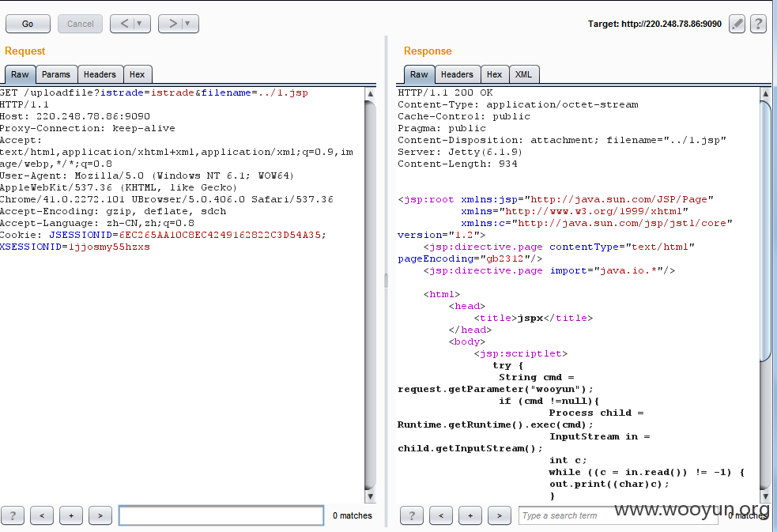Viewport: 777px width, 532px height.
Task: Open the Response Headers tab
Action: point(457,74)
